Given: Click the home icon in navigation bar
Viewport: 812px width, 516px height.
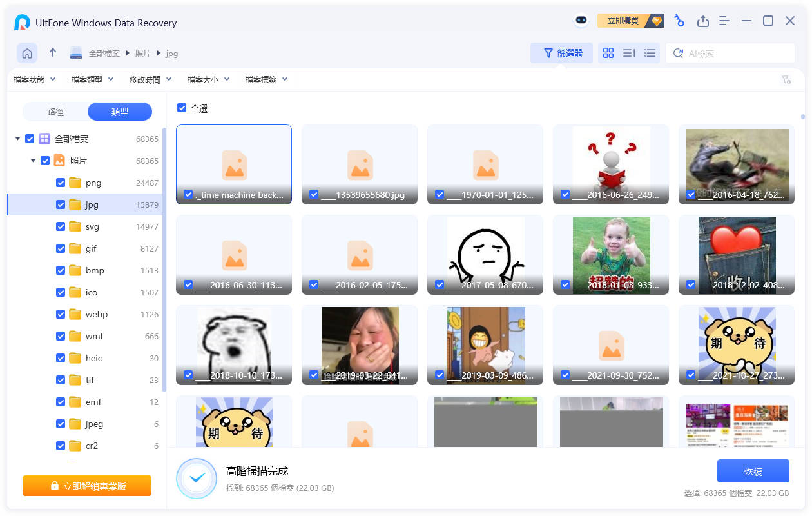Looking at the screenshot, I should click(x=27, y=54).
